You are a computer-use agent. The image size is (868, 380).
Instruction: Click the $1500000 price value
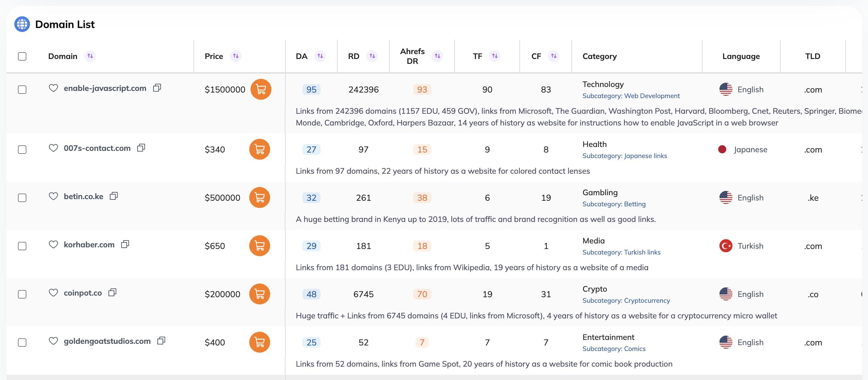[x=225, y=90]
